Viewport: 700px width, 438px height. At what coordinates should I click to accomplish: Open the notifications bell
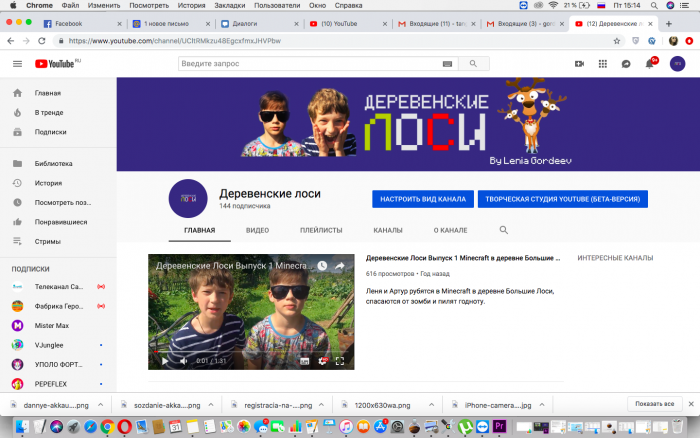coord(650,64)
